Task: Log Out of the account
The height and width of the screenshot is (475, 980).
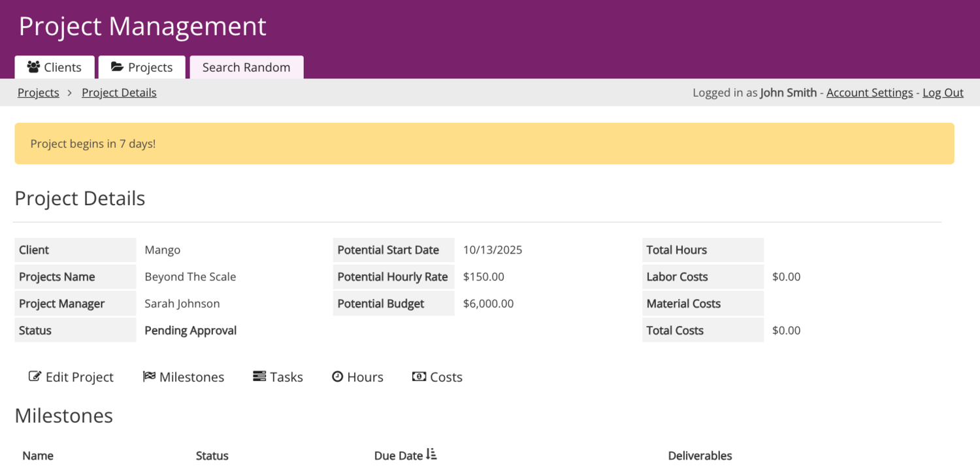Action: (943, 93)
